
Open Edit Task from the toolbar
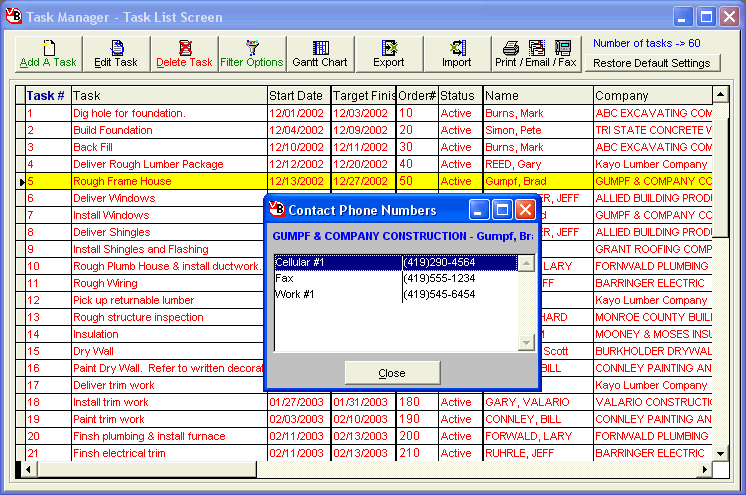click(116, 54)
